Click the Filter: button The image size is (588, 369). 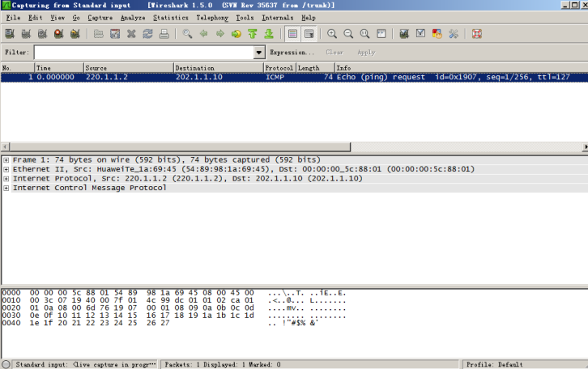point(17,52)
